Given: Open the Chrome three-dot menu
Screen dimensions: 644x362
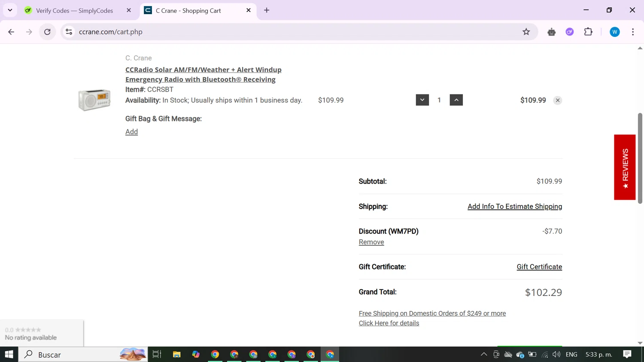Looking at the screenshot, I should (x=633, y=32).
